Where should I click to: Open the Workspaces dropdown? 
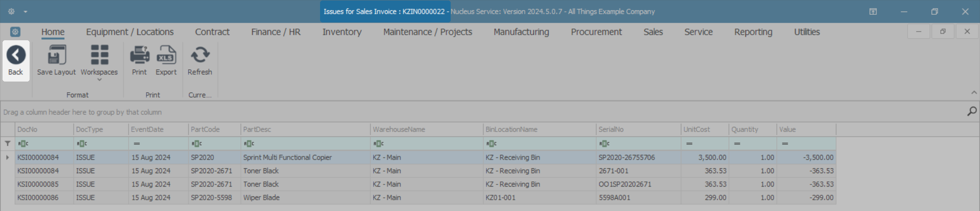tap(99, 60)
